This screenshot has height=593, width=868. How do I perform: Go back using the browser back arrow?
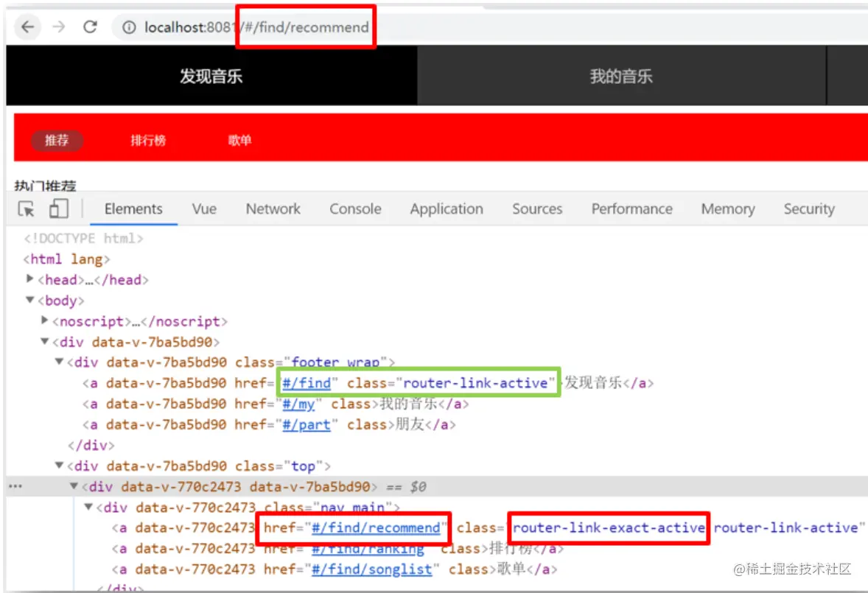(x=27, y=27)
